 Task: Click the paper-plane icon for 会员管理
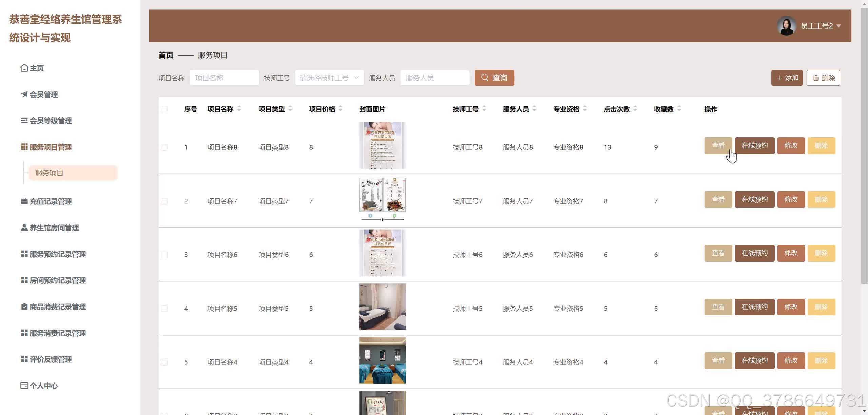pos(24,94)
